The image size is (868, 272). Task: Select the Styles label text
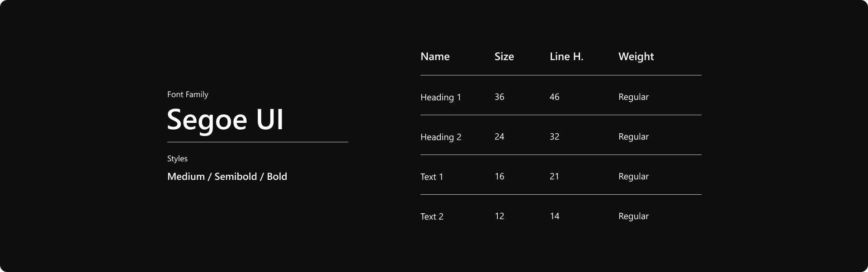tap(177, 159)
